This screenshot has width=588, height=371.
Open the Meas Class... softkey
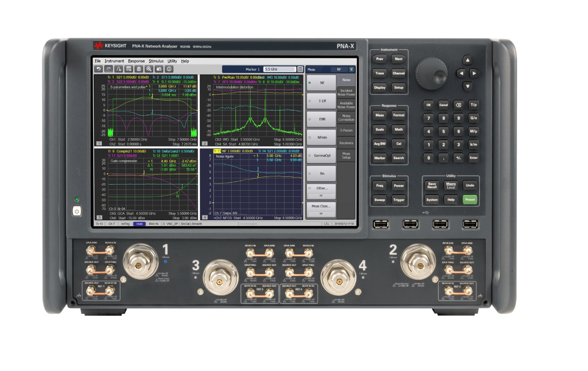(321, 209)
